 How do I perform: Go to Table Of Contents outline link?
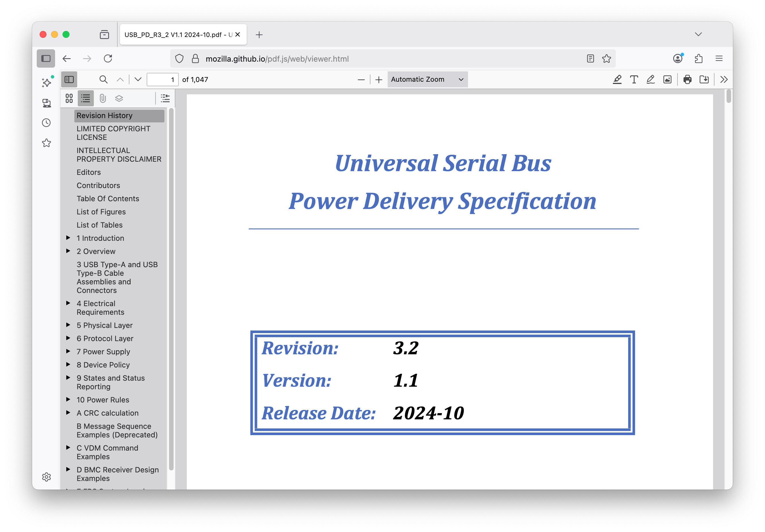tap(108, 198)
